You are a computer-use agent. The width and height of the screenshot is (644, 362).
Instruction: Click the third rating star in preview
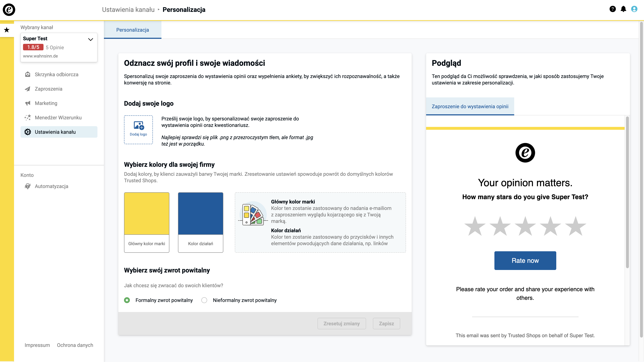point(525,226)
